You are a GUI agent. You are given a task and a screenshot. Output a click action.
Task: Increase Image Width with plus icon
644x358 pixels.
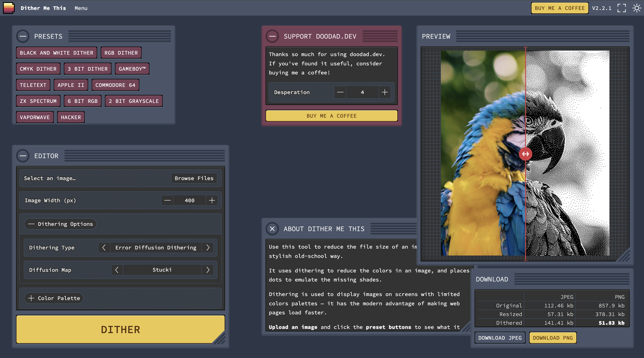[x=212, y=200]
